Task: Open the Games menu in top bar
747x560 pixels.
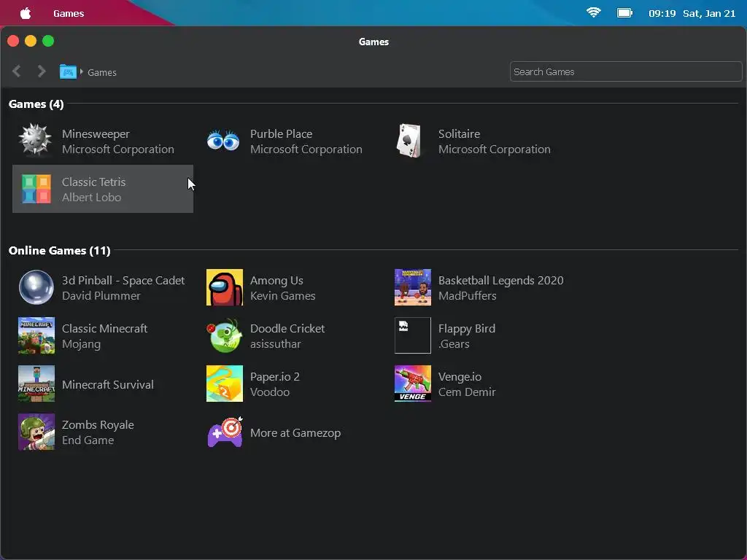Action: [69, 13]
